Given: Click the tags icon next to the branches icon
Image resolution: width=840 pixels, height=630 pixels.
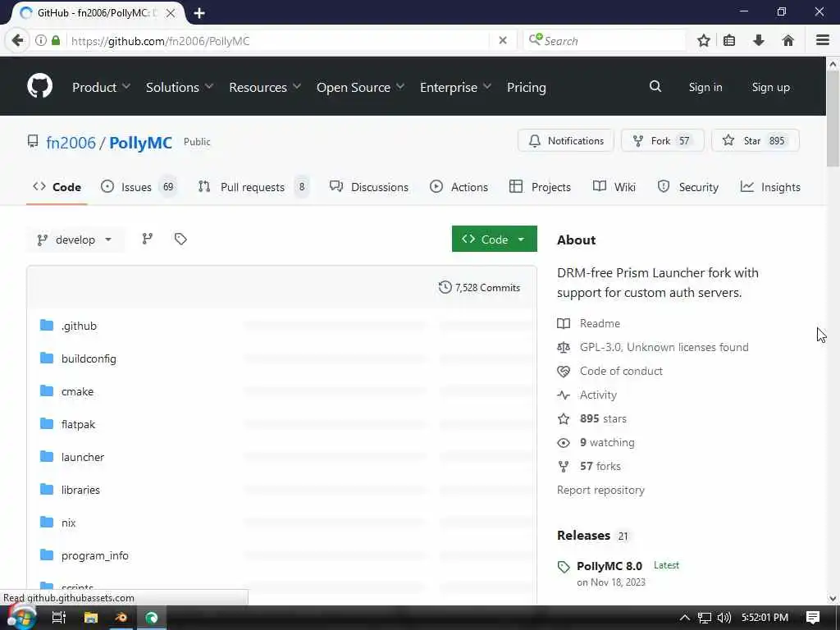Looking at the screenshot, I should click(180, 239).
